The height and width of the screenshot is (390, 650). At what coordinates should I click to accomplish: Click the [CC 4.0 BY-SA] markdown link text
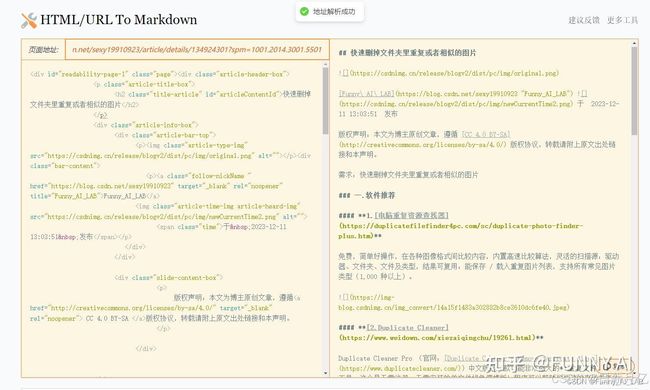485,134
